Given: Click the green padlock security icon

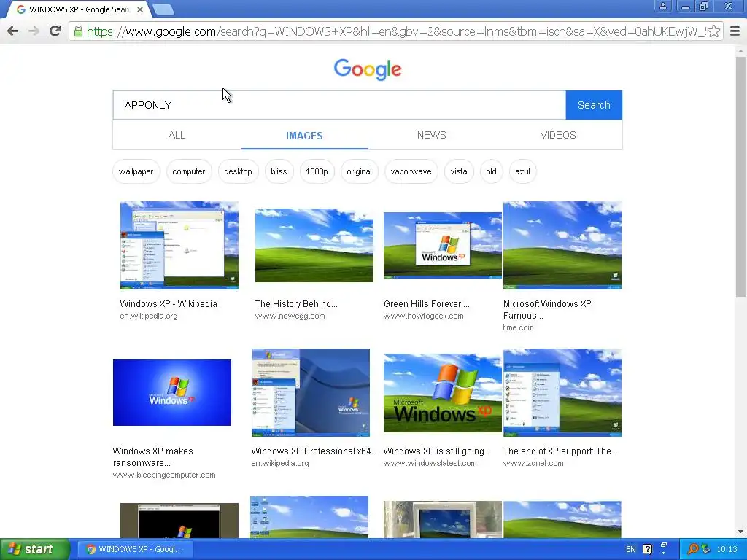Looking at the screenshot, I should point(78,31).
